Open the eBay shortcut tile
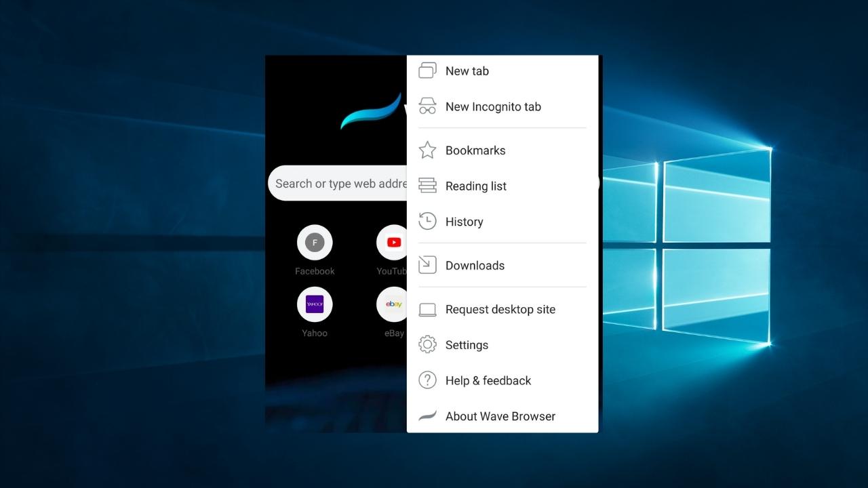868x488 pixels. 392,304
